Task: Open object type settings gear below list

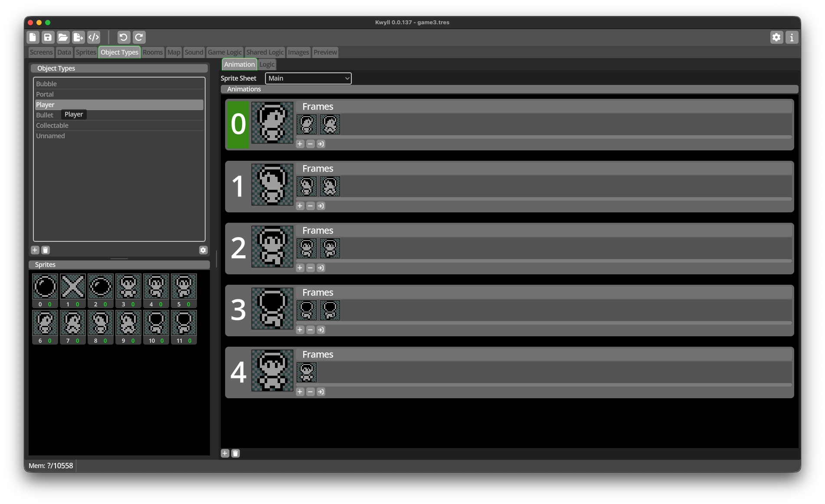Action: (203, 250)
